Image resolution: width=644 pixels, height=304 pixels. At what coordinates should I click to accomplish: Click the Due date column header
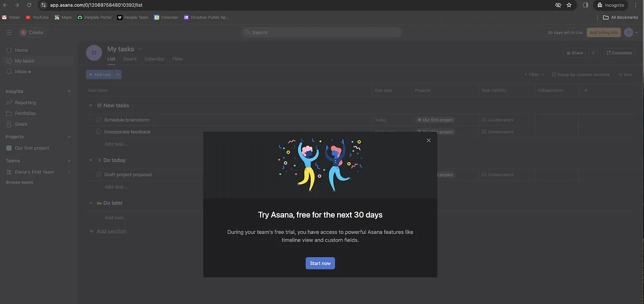pos(383,91)
